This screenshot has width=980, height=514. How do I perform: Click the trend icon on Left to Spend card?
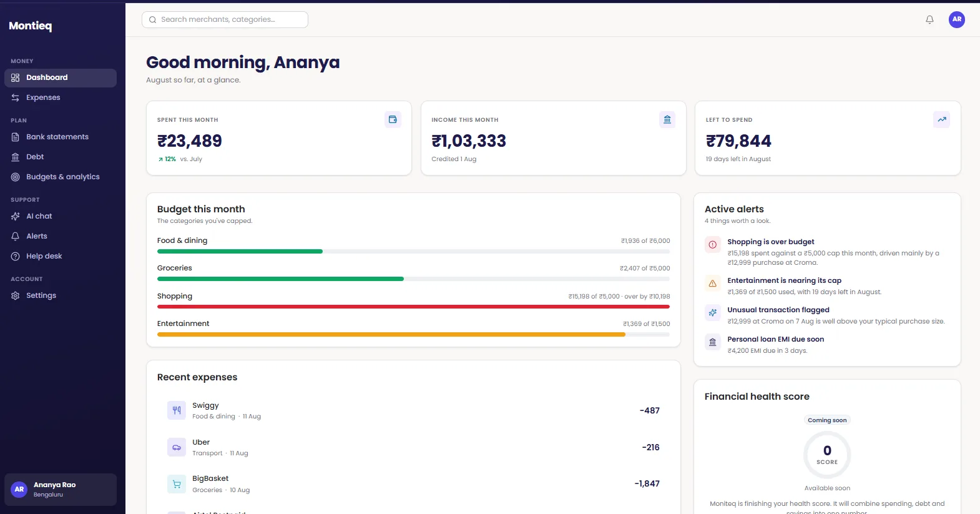coord(942,119)
